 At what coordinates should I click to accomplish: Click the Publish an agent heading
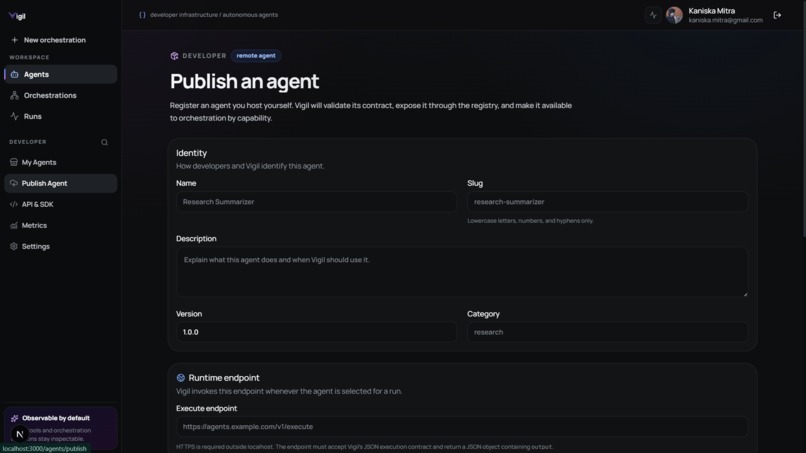click(244, 81)
